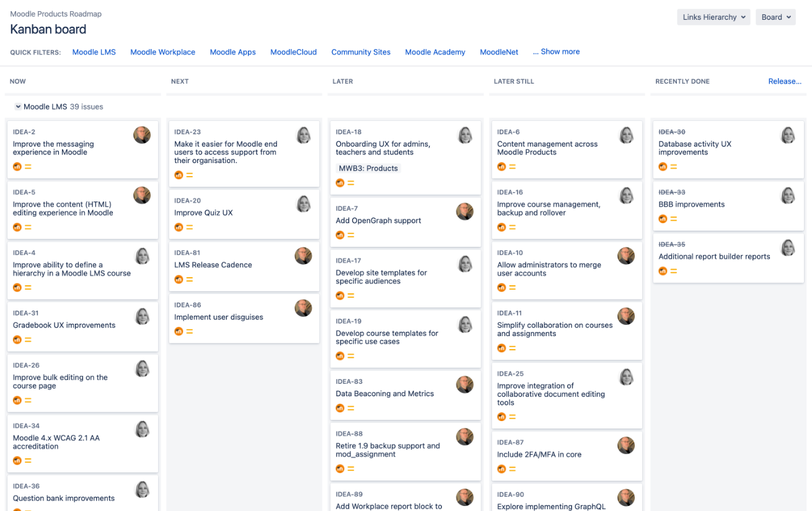Viewport: 812px width, 511px height.
Task: Click the priority icon on IDEA-7 card
Action: coord(351,235)
